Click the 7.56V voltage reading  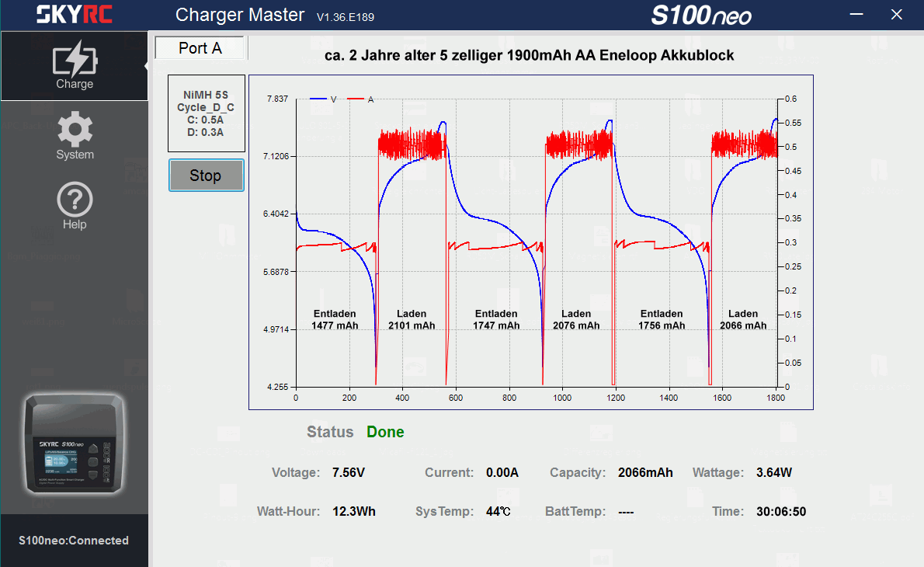point(348,472)
